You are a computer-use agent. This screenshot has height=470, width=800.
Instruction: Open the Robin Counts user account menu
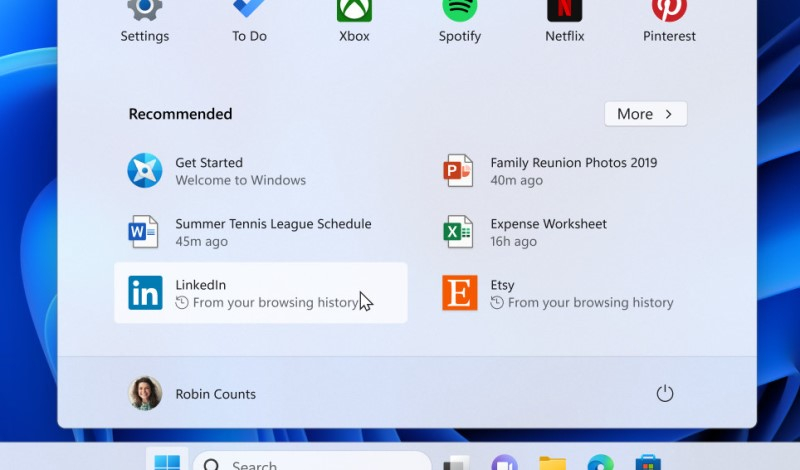tap(193, 394)
